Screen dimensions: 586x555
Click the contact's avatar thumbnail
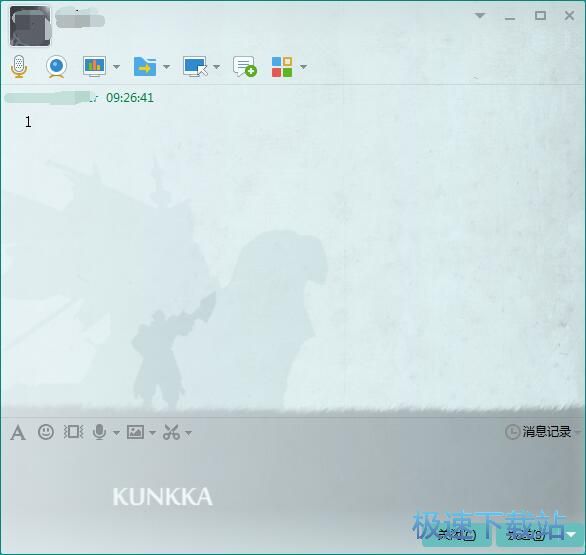tap(30, 26)
